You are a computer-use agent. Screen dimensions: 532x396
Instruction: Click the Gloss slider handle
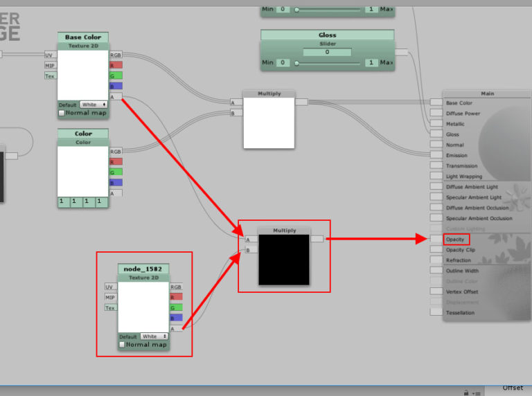(x=297, y=62)
